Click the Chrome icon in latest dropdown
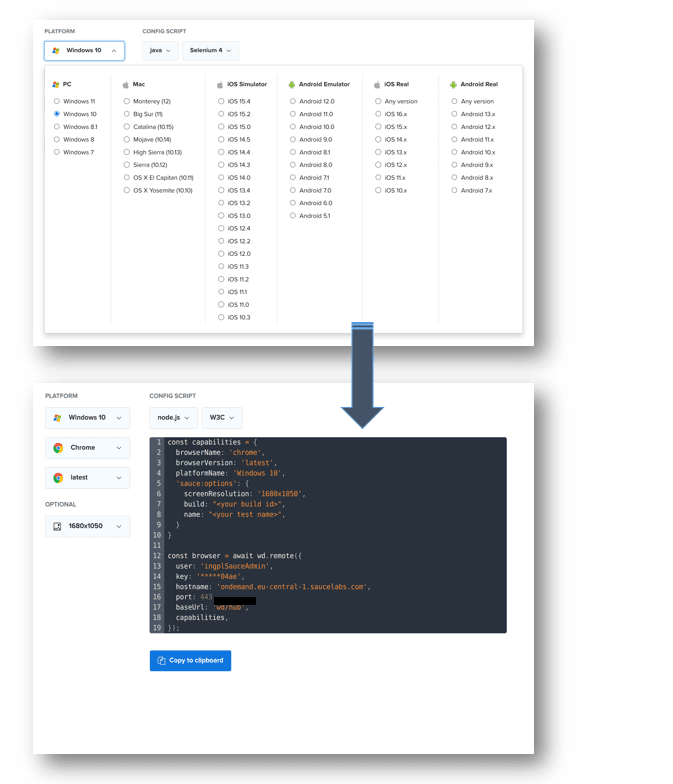 (58, 478)
